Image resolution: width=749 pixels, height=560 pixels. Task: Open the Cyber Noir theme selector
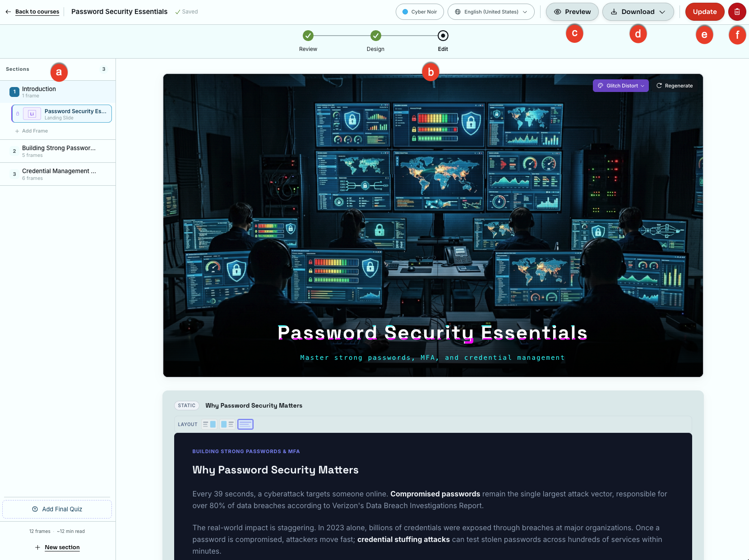(x=420, y=12)
